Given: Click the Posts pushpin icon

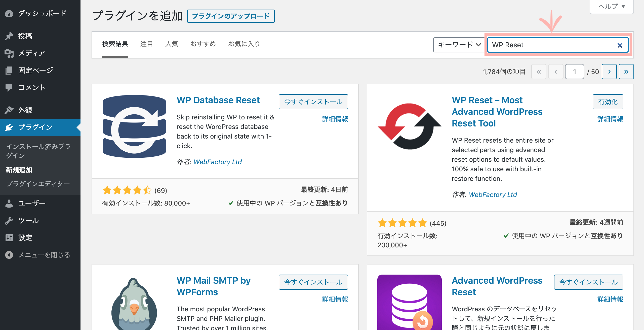Looking at the screenshot, I should tap(9, 36).
